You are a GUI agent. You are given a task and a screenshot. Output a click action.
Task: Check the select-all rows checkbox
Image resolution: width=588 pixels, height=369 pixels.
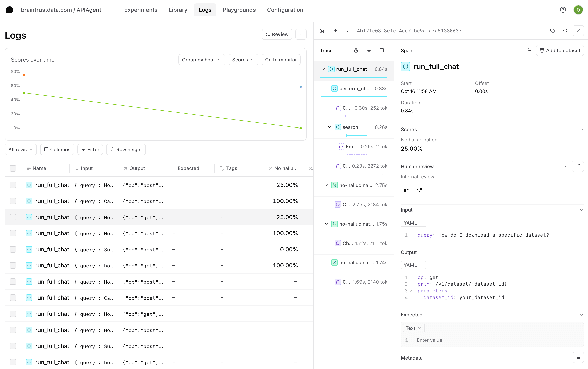[x=13, y=168]
